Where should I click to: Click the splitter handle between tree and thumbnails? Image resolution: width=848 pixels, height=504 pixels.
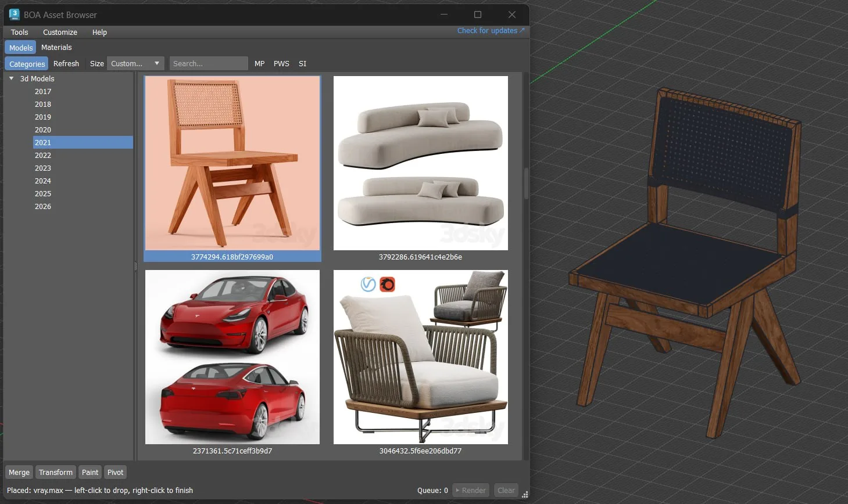tap(136, 267)
